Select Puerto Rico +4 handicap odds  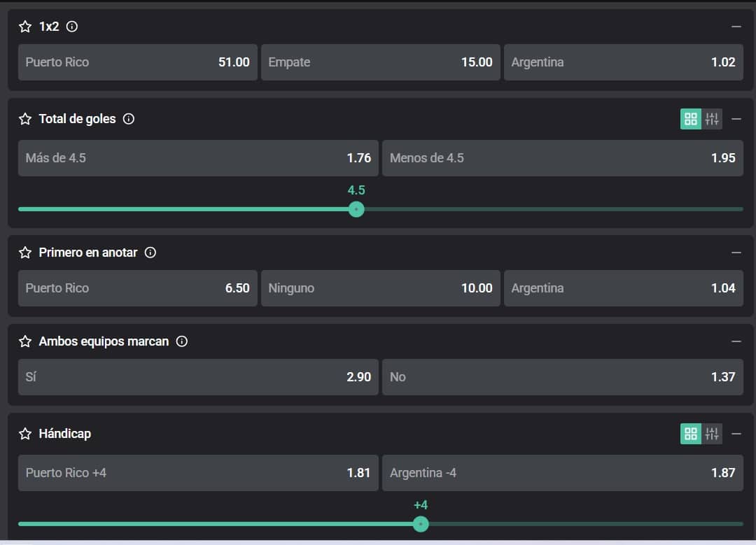pyautogui.click(x=198, y=473)
